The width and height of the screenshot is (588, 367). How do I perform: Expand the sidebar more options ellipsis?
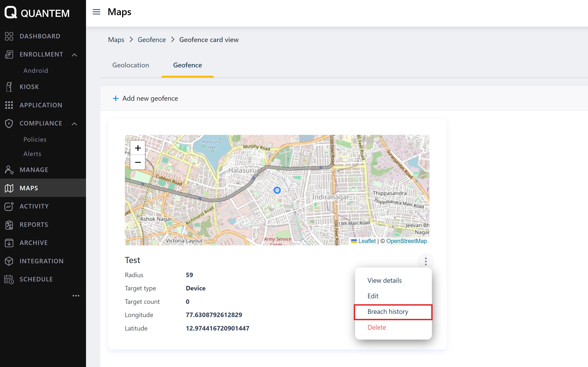[76, 296]
